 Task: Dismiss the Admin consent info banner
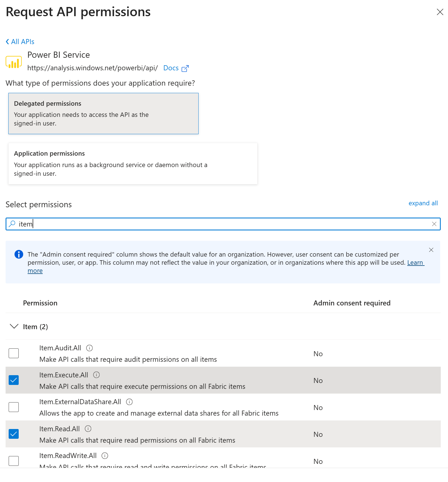pos(431,250)
